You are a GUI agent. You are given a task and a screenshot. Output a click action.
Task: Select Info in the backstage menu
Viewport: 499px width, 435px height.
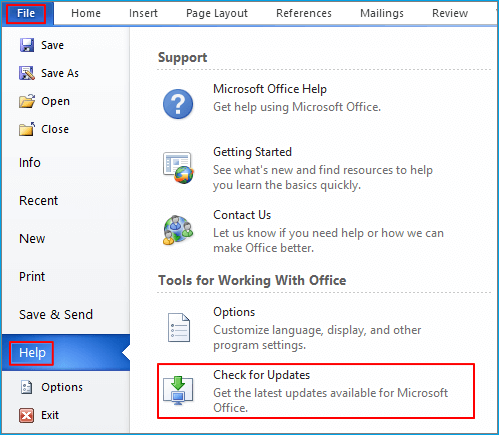pyautogui.click(x=30, y=163)
